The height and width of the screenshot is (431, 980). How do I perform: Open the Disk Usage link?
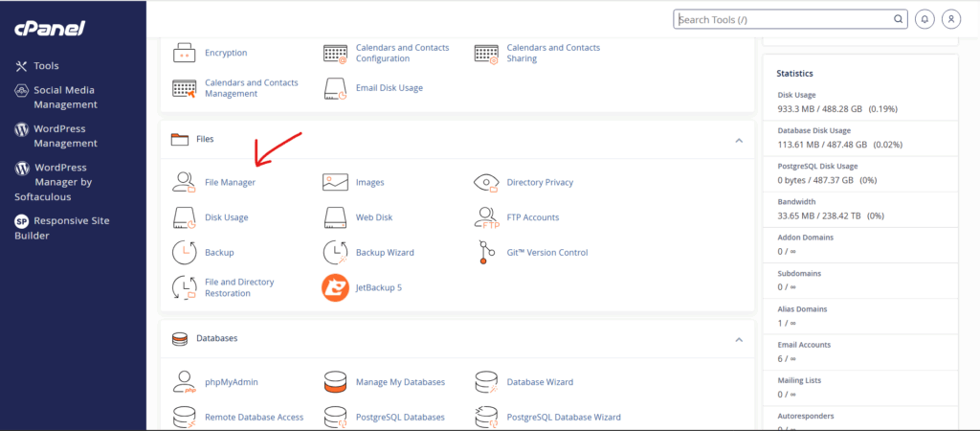[x=226, y=217]
